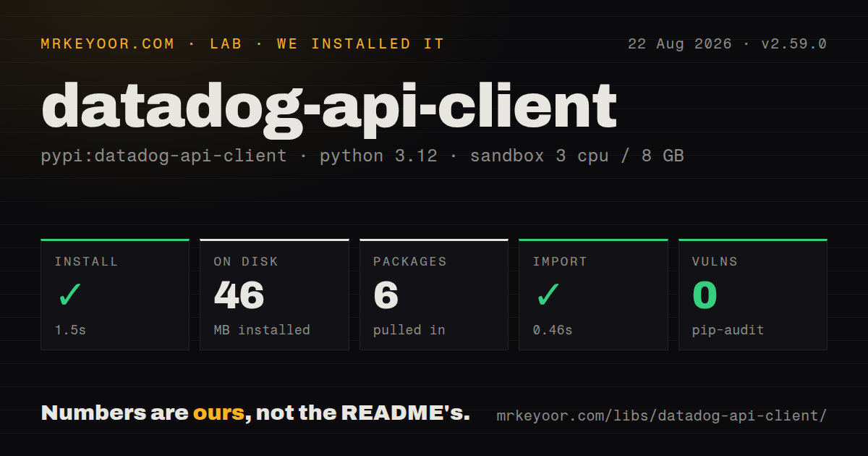868x456 pixels.
Task: Click the green checkmark in IMPORT card
Action: 548,295
